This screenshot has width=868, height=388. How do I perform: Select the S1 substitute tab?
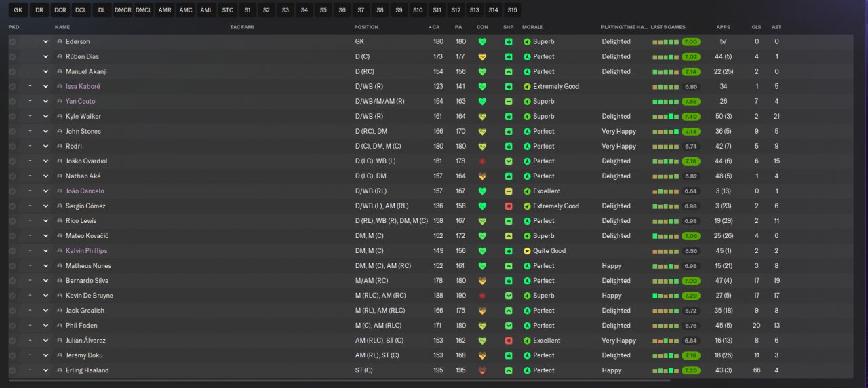248,10
